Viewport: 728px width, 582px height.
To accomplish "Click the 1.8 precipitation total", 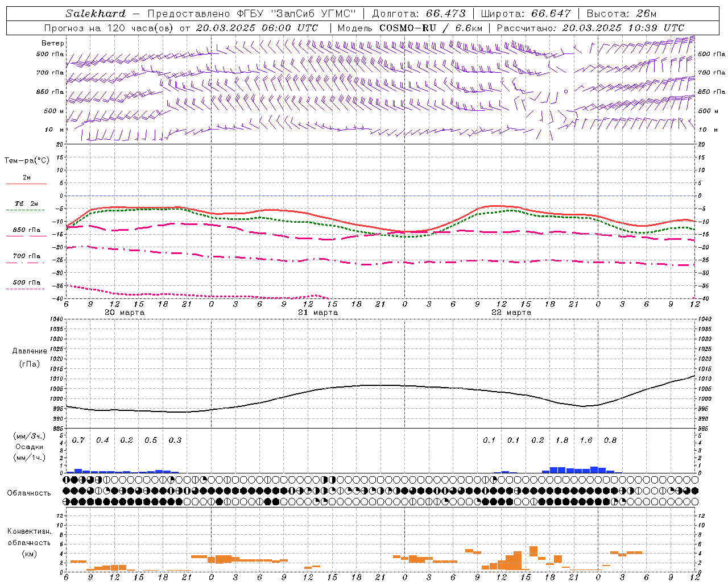I will 562,440.
